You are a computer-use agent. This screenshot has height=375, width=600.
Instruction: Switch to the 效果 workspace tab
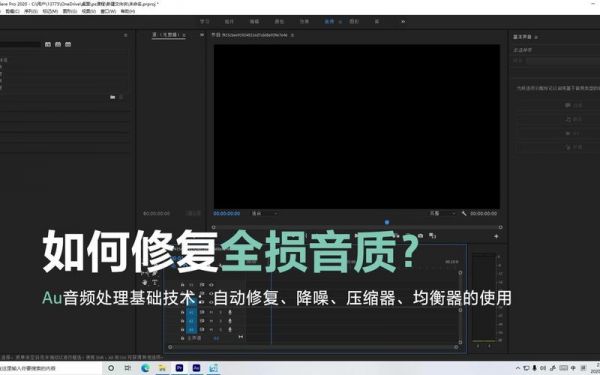click(x=304, y=22)
